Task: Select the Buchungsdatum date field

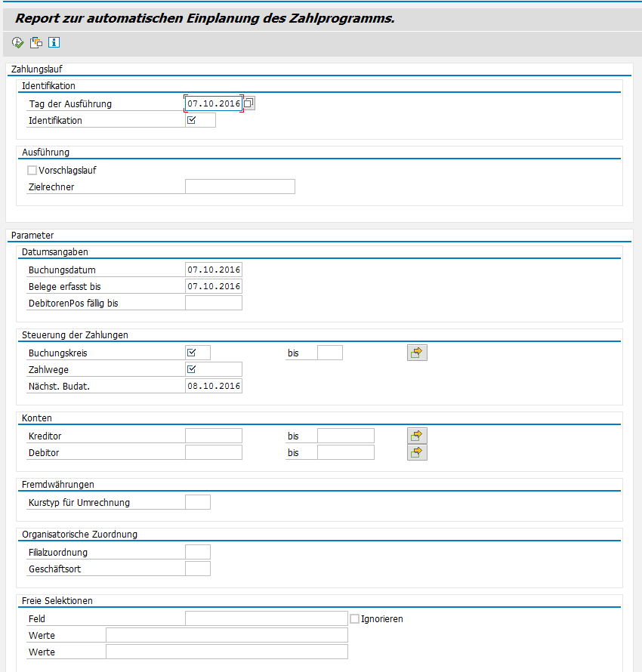Action: point(213,270)
